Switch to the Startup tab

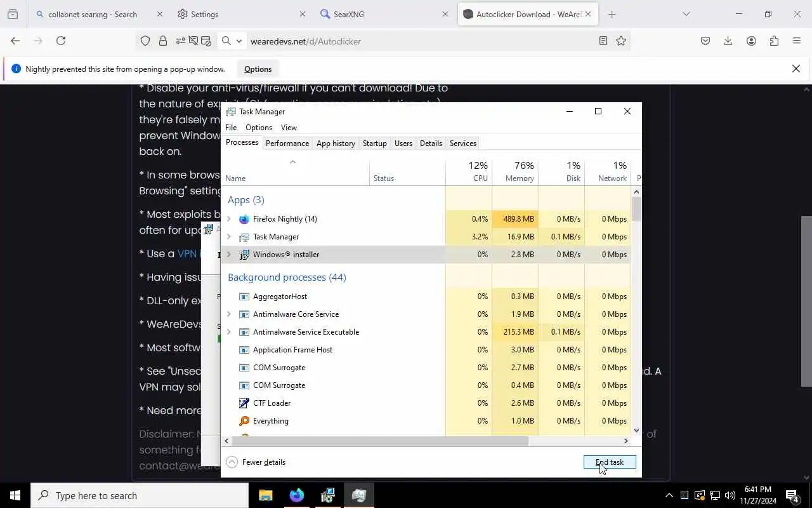374,144
